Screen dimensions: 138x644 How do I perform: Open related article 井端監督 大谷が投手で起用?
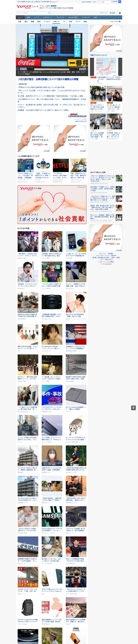pyautogui.click(x=43, y=110)
